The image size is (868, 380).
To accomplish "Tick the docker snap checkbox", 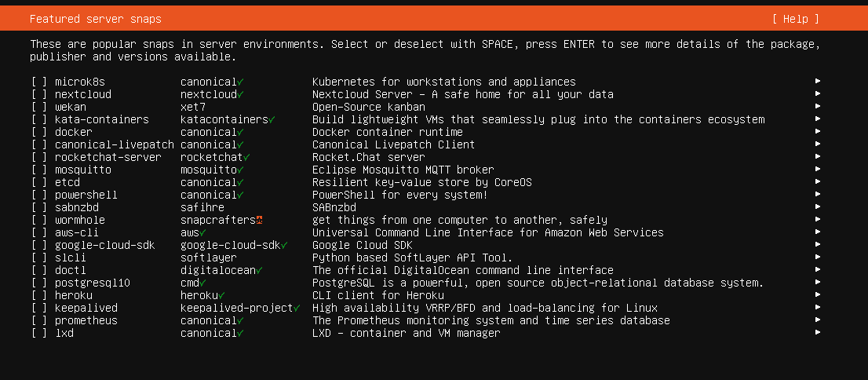I will click(x=39, y=133).
